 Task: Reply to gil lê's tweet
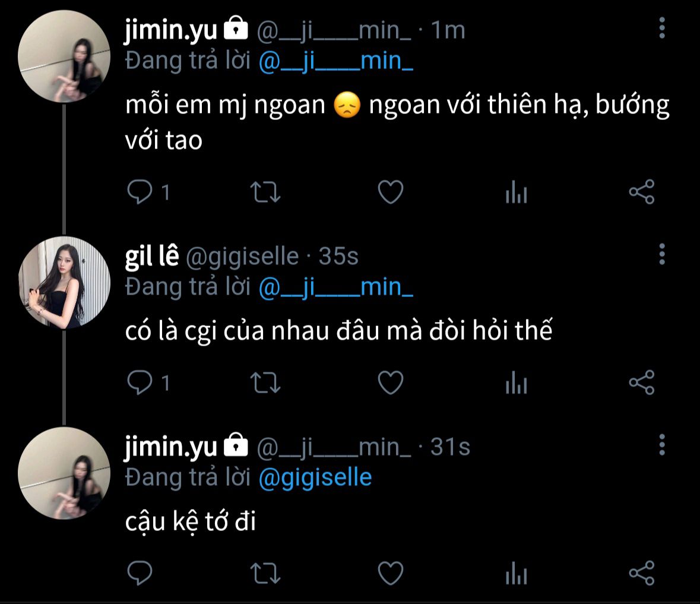[140, 382]
